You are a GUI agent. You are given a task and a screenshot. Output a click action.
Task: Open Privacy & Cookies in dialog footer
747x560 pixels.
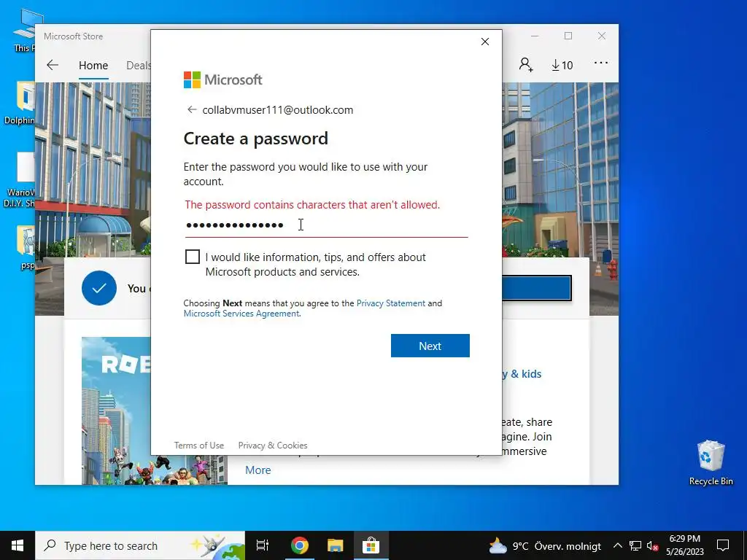(x=273, y=446)
